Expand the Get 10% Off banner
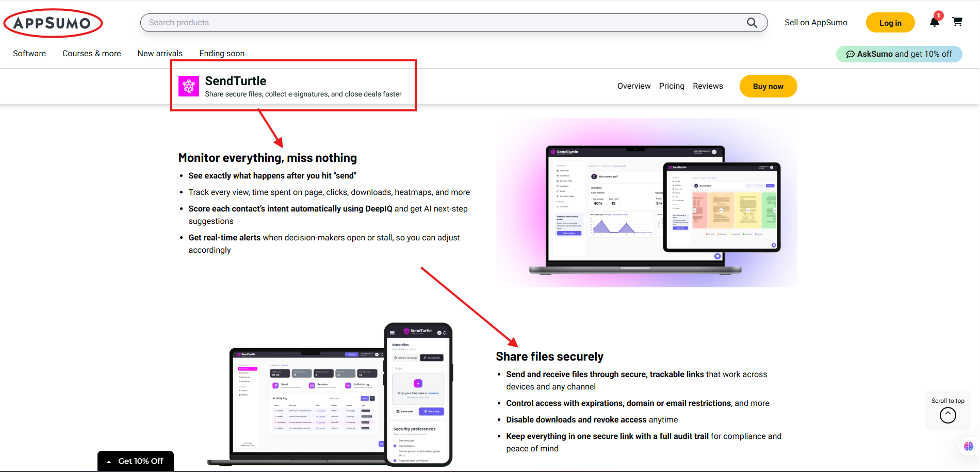The width and height of the screenshot is (980, 472). pos(135,461)
